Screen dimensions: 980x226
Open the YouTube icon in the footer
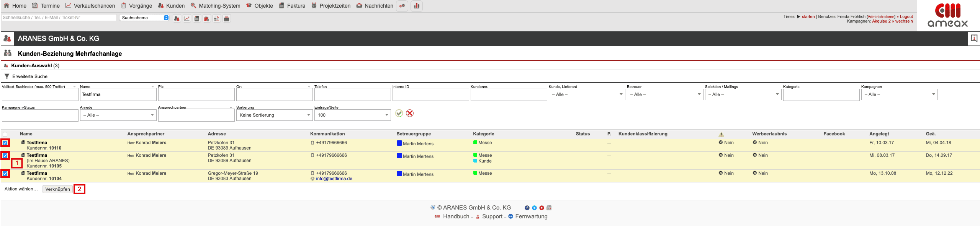pos(542,208)
